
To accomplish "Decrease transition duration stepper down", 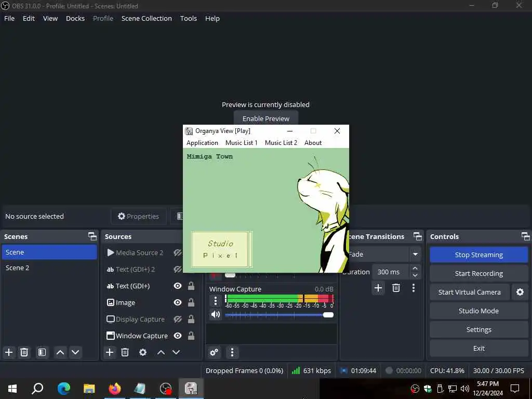I will (415, 275).
